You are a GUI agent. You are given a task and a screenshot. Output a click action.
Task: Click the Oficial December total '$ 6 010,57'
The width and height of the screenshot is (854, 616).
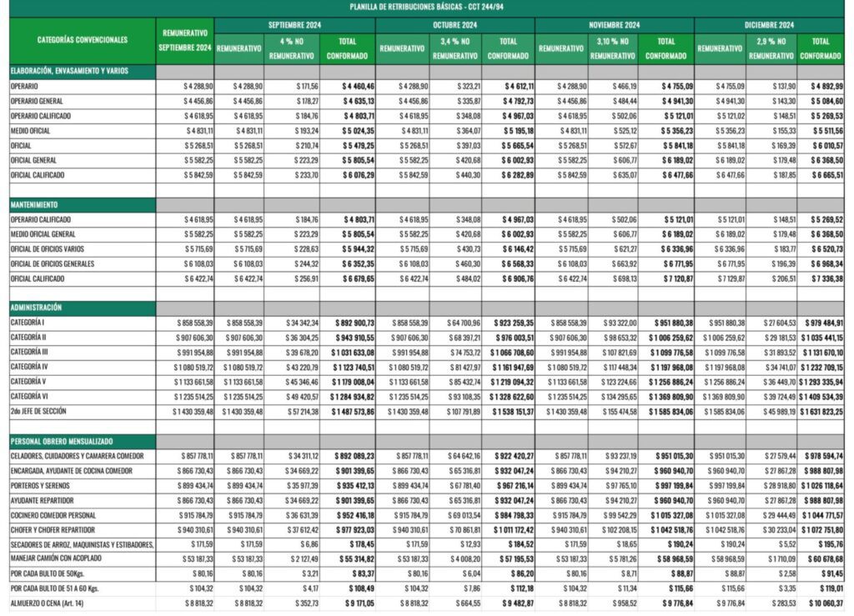coord(828,146)
